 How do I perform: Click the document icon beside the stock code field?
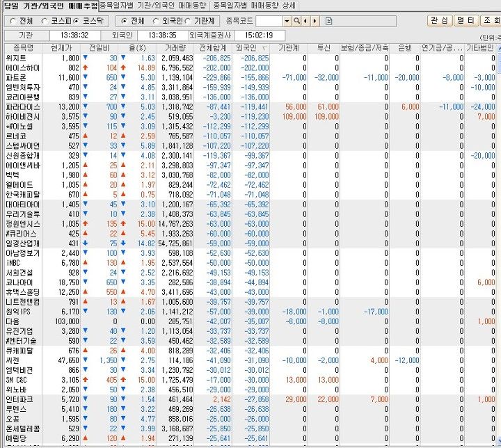328,21
